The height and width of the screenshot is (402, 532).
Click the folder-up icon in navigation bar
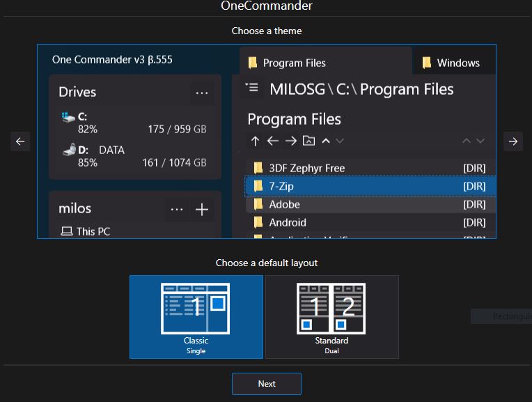[308, 141]
